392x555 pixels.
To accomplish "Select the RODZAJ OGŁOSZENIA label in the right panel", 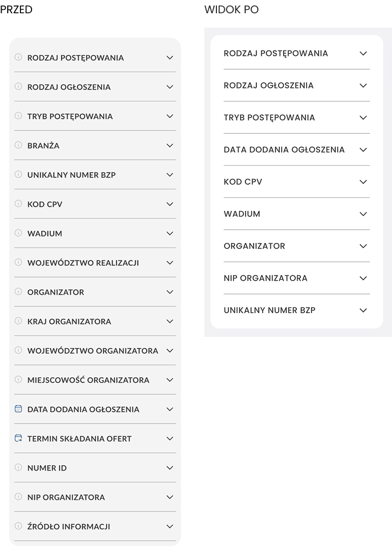I will click(x=268, y=86).
